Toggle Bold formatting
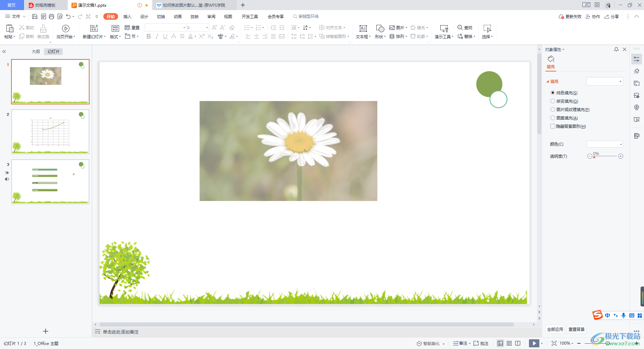The width and height of the screenshot is (644, 349). coord(149,36)
